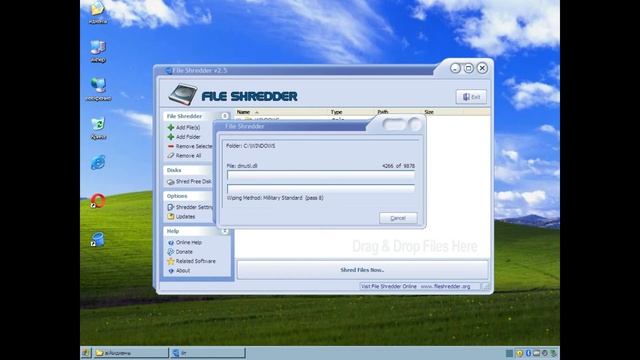The width and height of the screenshot is (640, 360).
Task: Cancel the shredding progress dialog
Action: pos(398,218)
